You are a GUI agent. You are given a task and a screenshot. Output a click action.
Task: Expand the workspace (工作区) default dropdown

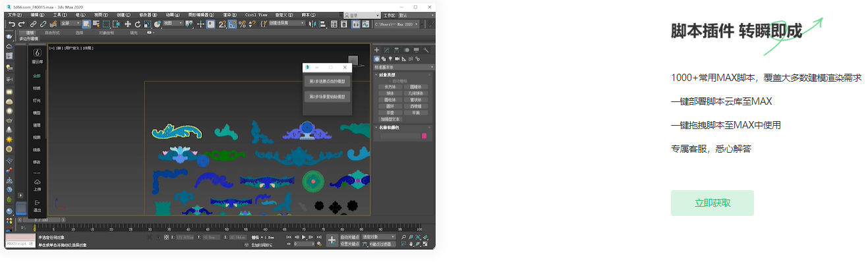[x=417, y=14]
